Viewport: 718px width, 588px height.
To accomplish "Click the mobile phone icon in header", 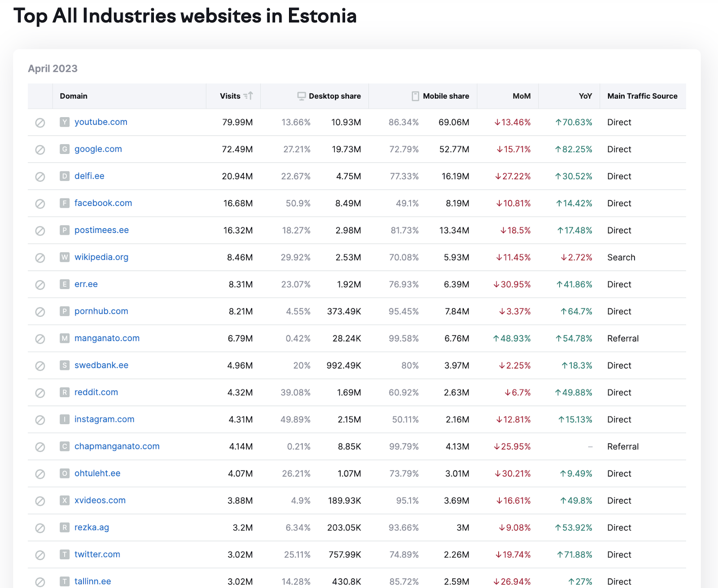I will click(416, 96).
